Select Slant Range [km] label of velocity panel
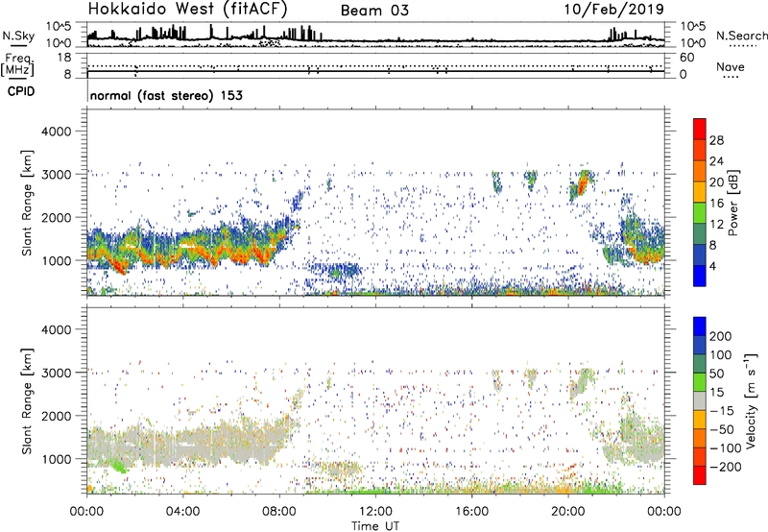Image resolution: width=768 pixels, height=532 pixels. tap(27, 401)
